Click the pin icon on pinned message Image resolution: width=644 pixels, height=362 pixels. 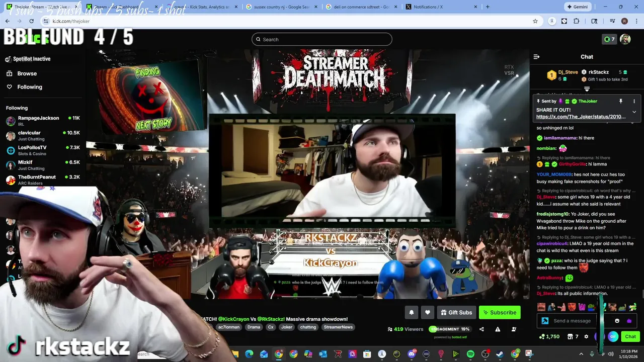pos(621,101)
